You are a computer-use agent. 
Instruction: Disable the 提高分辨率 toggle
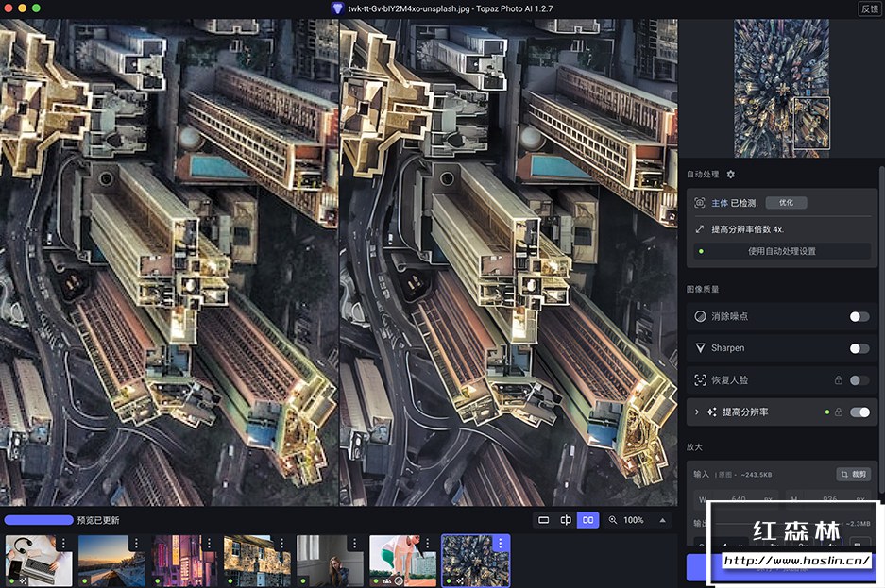(x=859, y=412)
